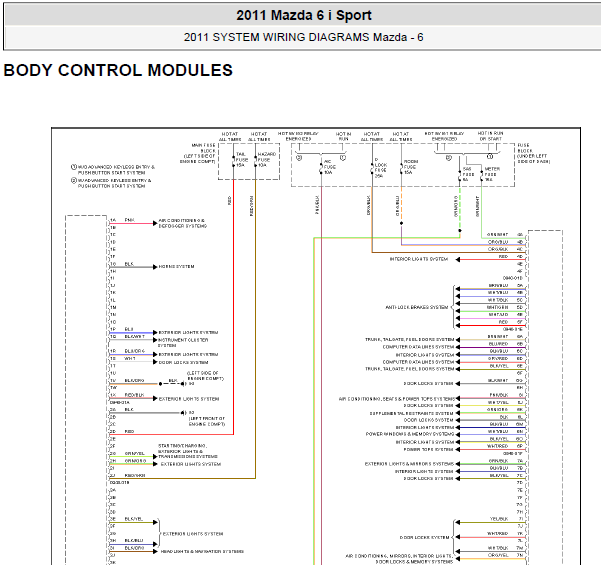Click the 'D LOCK FUSE 25A' label
Viewport: 601px width, 565px height.
pyautogui.click(x=380, y=168)
